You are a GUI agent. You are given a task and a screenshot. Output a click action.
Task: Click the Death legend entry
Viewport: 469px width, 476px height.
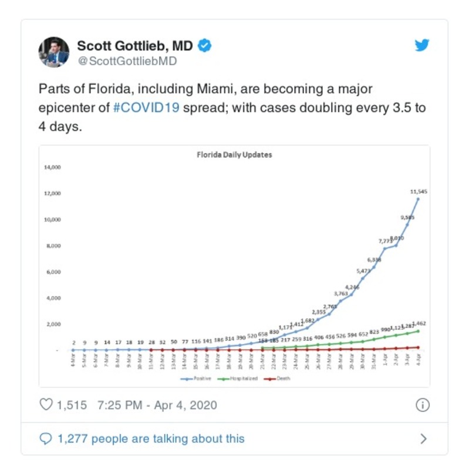point(282,379)
